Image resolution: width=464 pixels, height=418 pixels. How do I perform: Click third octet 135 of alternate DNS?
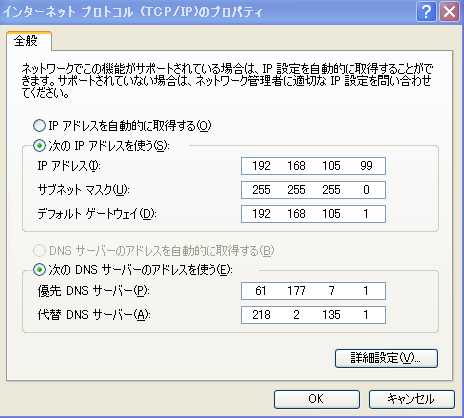pos(331,315)
